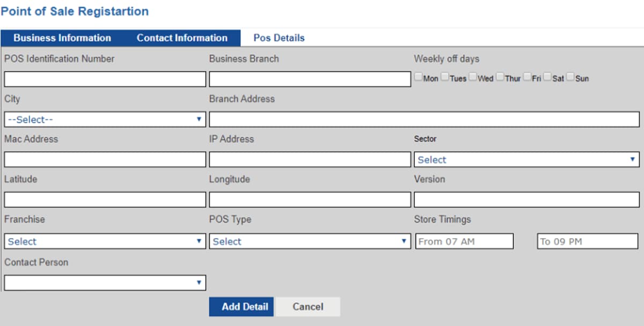Expand the Sector dropdown
Image resolution: width=644 pixels, height=326 pixels.
526,159
